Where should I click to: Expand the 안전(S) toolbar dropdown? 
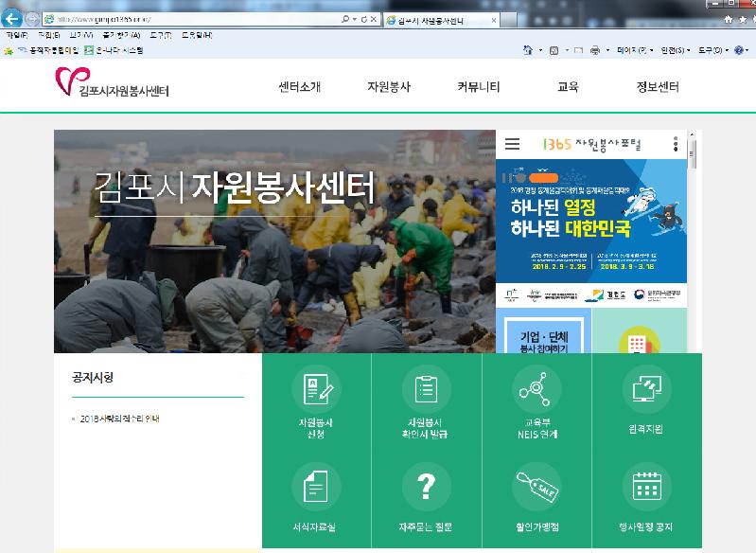[x=676, y=49]
